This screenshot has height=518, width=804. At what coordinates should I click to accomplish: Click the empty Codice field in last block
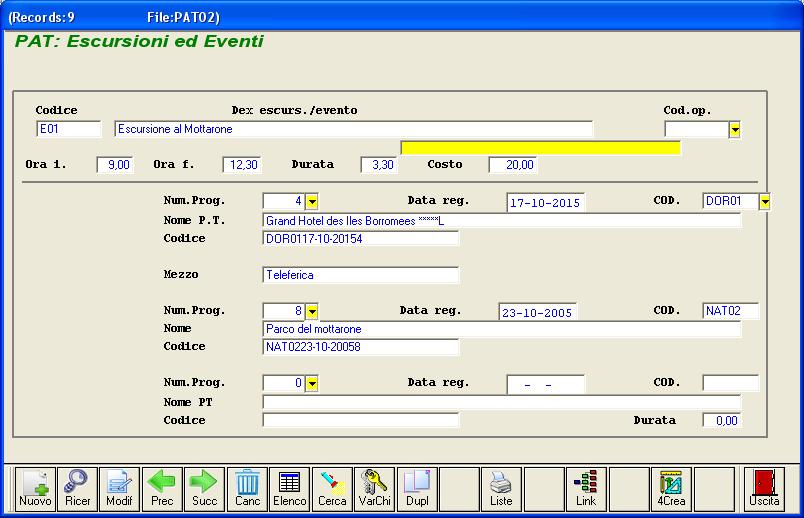point(360,420)
